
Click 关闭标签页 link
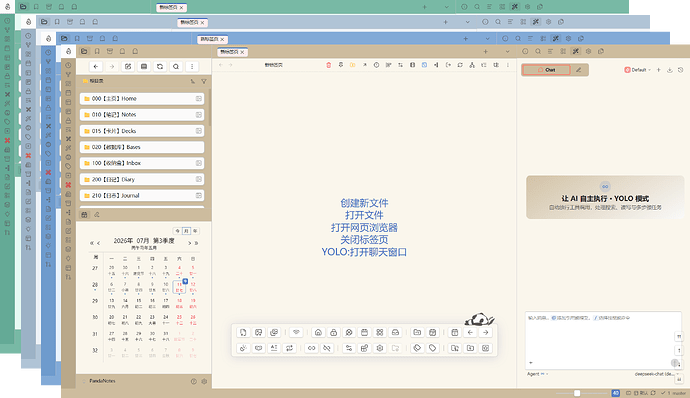364,240
